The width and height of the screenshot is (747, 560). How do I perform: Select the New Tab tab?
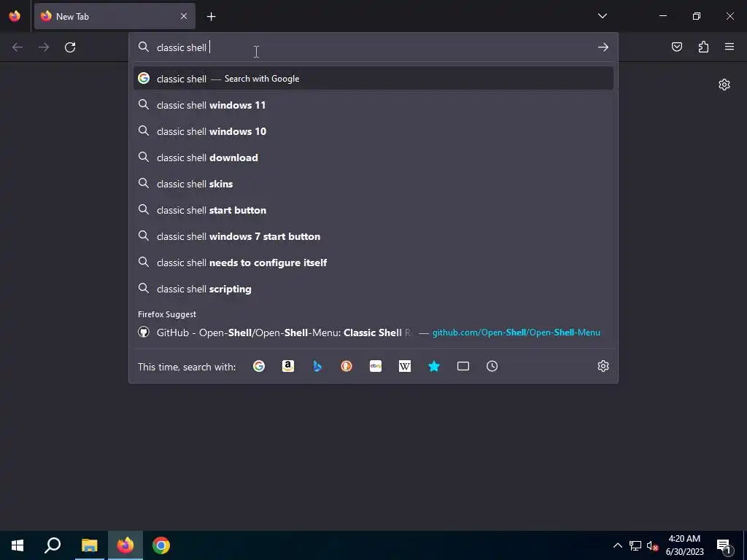115,16
